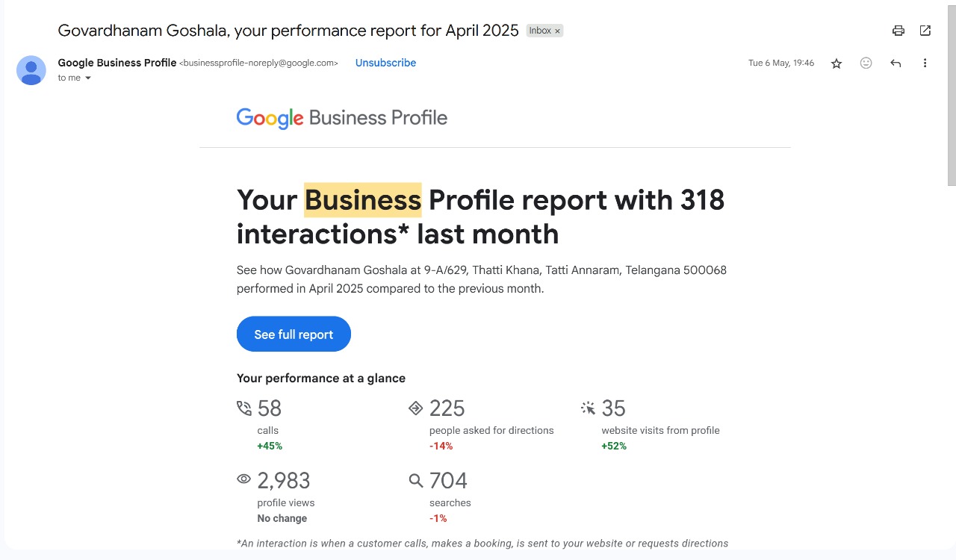Click the directions icon beside 225
Viewport: 956px width, 560px height.
(416, 408)
